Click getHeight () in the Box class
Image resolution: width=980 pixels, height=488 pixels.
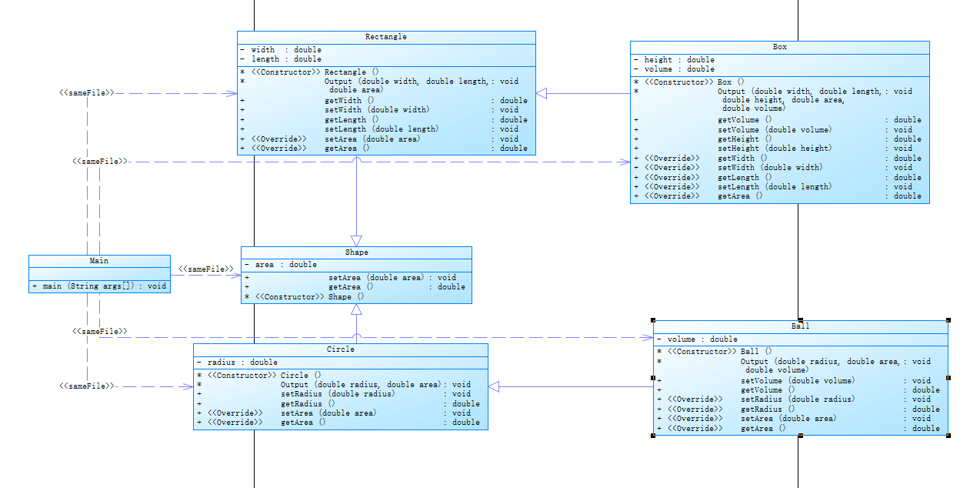point(777,139)
